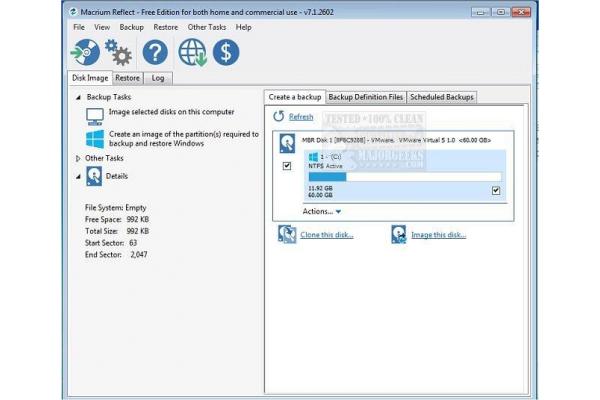The width and height of the screenshot is (600, 400).
Task: Click the Details hard disk icon
Action: coord(94,176)
